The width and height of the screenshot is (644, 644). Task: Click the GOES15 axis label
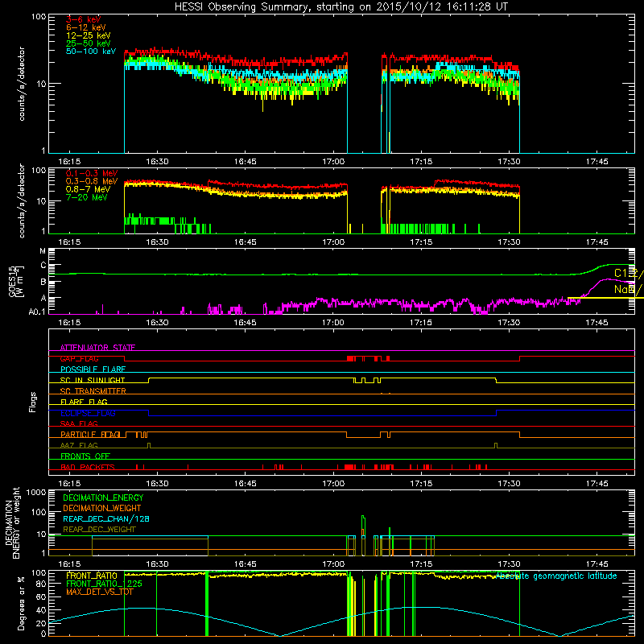(x=16, y=281)
